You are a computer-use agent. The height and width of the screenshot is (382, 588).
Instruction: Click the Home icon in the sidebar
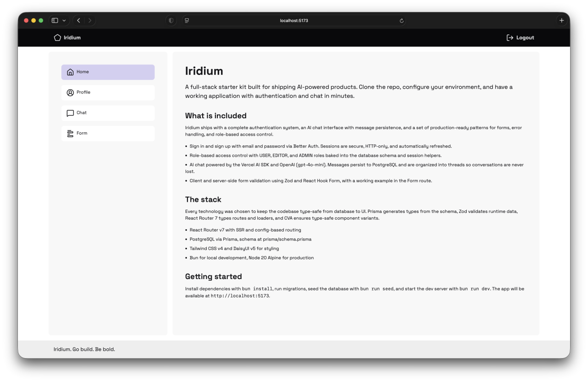pos(70,72)
